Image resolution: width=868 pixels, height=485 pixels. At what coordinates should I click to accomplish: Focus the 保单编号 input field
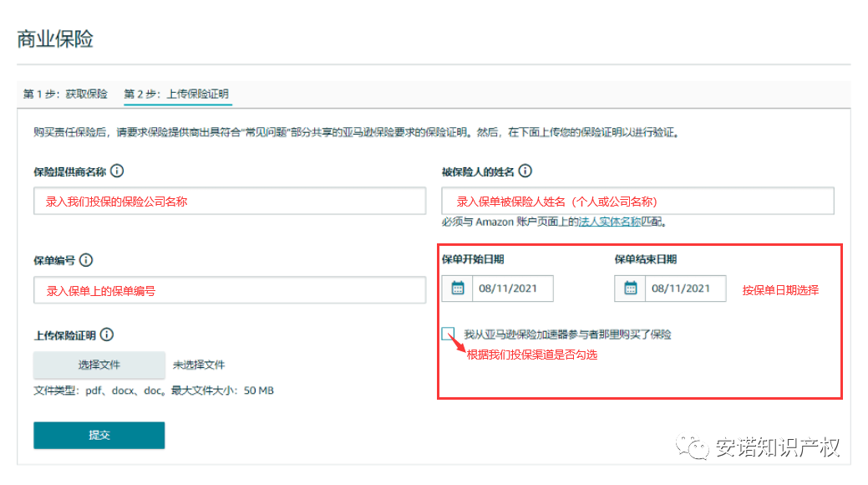(230, 290)
